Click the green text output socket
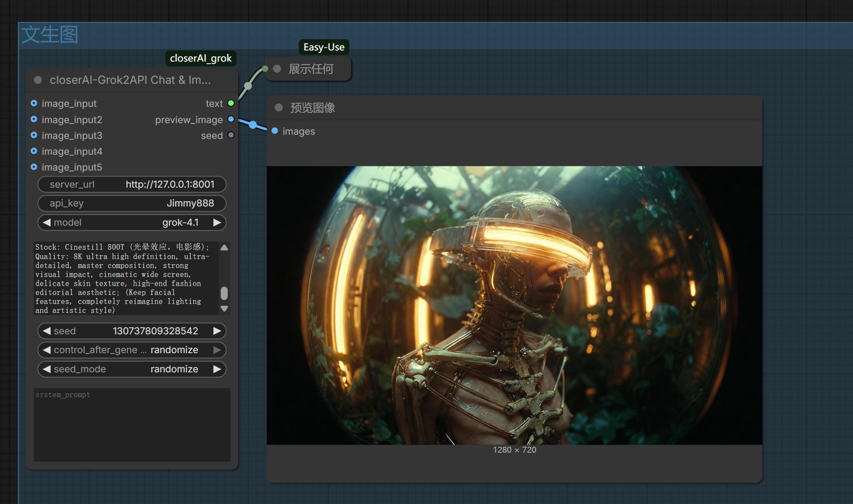Image resolution: width=853 pixels, height=504 pixels. tap(231, 103)
